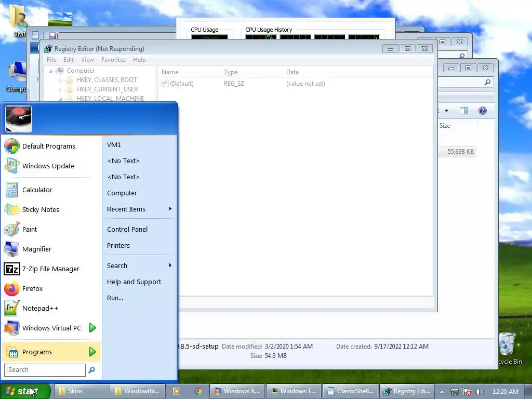Open Notepad++ from Start menu
This screenshot has width=532, height=399.
pos(51,309)
